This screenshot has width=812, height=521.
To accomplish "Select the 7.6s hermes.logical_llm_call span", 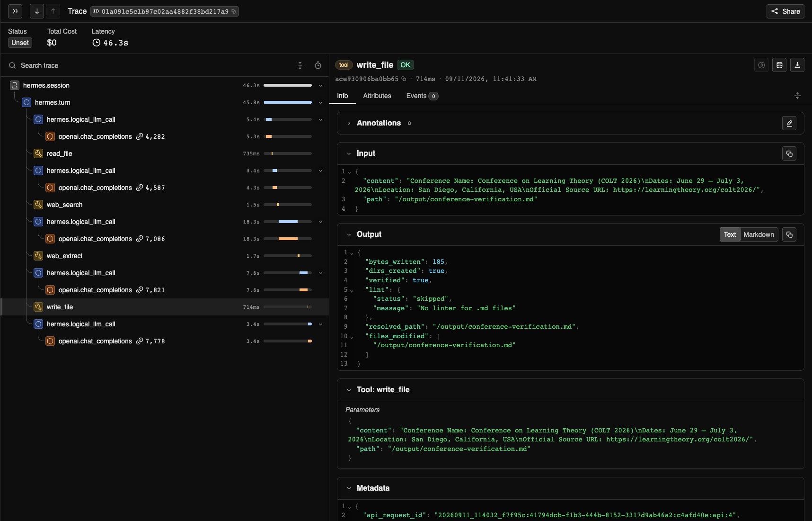I will 165,273.
